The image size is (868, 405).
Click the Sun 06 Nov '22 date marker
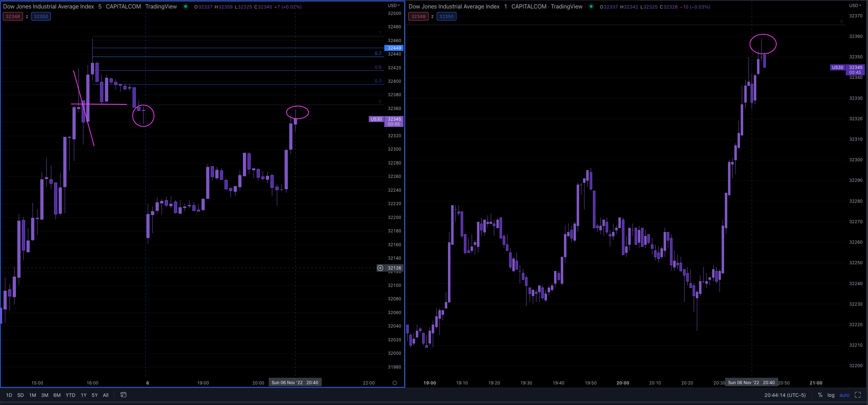tap(295, 382)
